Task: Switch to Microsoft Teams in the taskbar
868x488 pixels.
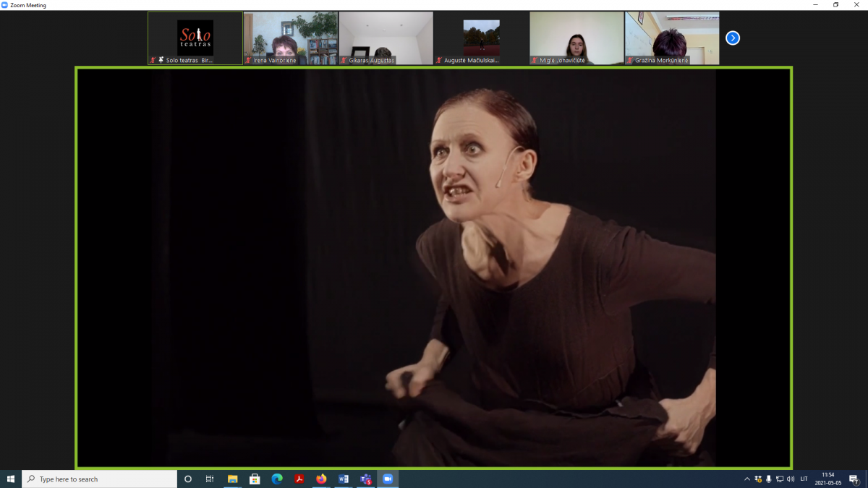Action: [366, 479]
